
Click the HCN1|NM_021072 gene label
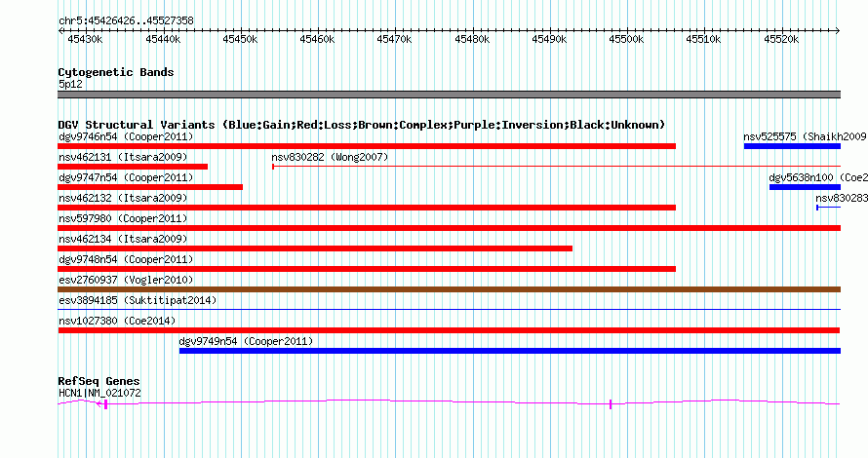point(99,394)
